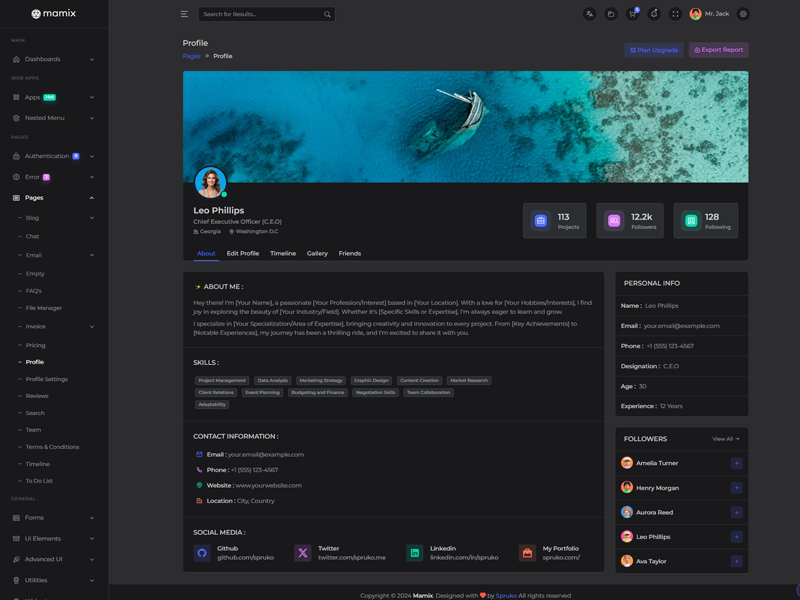
Task: Open the shopping cart icon
Action: (632, 14)
